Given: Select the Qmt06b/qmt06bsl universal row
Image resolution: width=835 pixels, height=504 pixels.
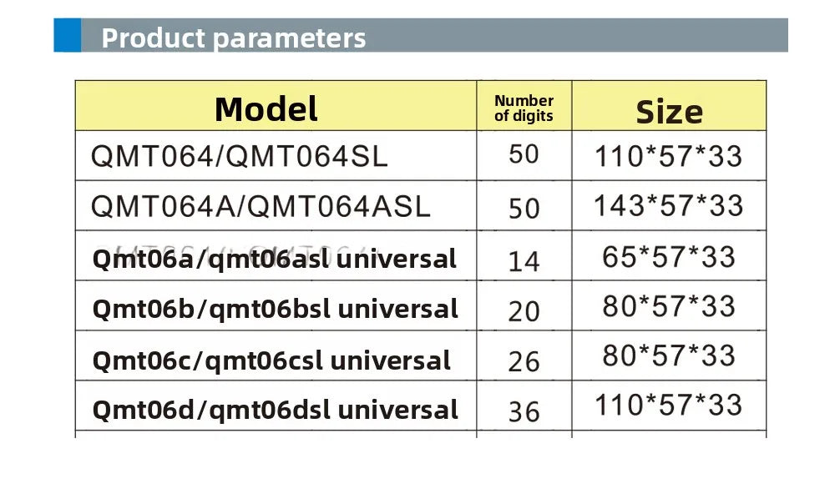Looking at the screenshot, I should click(421, 305).
